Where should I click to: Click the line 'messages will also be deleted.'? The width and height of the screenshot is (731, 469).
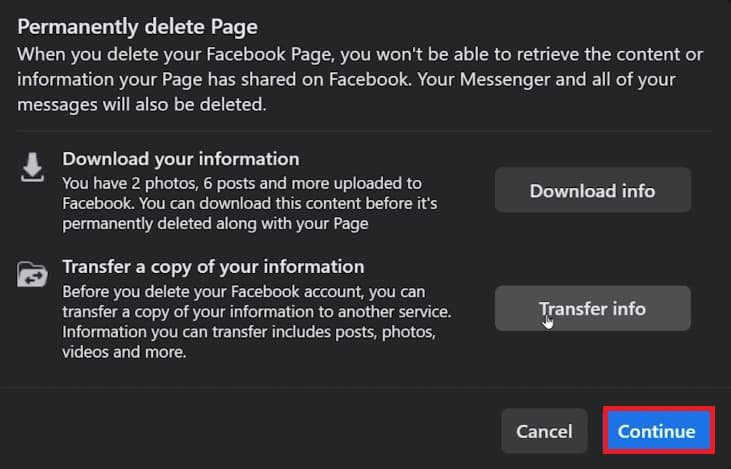click(142, 105)
